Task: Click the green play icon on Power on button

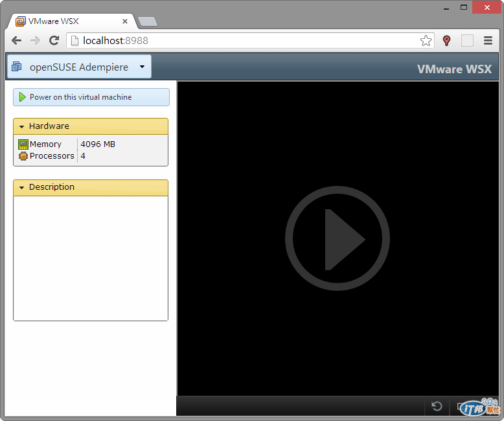Action: [x=22, y=97]
